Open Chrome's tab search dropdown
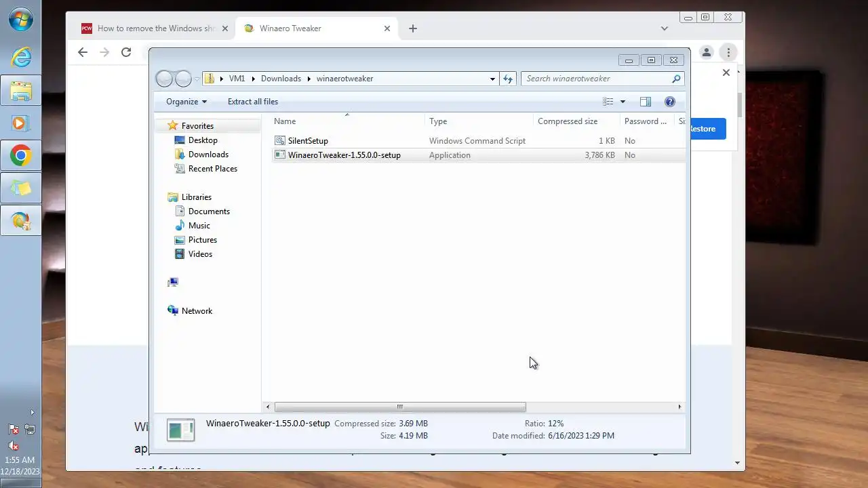Screen dimensions: 868x488 click(665, 28)
